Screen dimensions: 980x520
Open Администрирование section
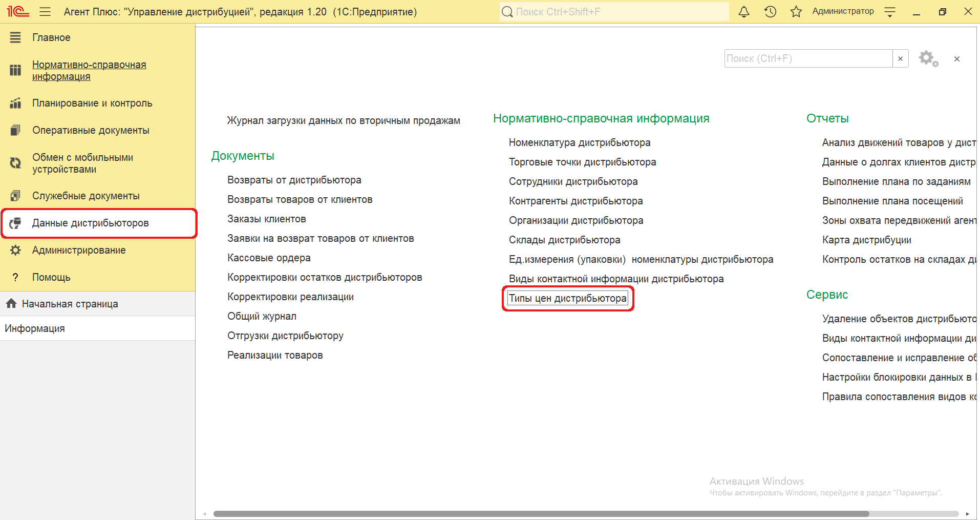click(79, 250)
